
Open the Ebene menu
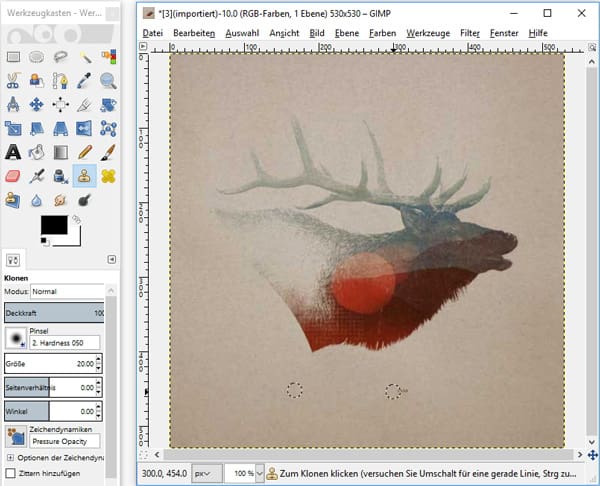point(347,33)
